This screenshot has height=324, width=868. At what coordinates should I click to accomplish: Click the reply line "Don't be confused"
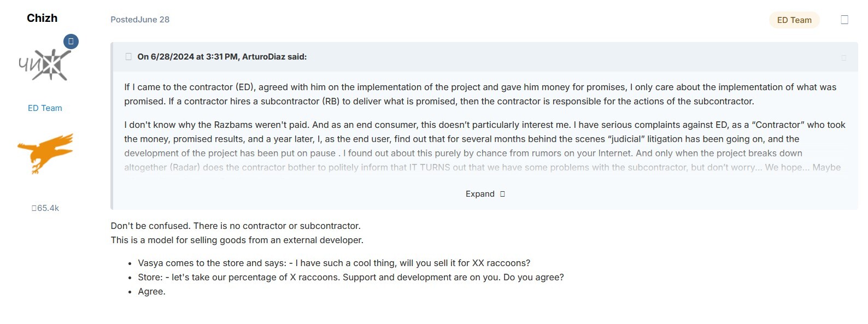coord(236,226)
